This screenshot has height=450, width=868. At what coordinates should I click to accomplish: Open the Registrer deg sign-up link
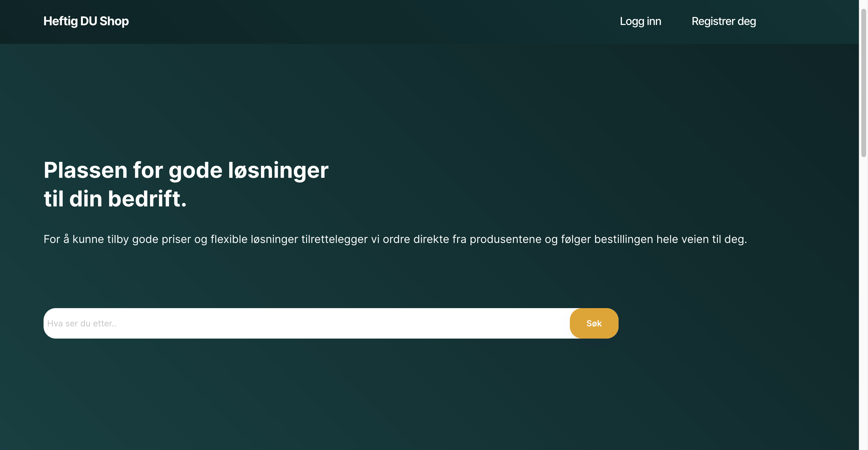tap(723, 21)
